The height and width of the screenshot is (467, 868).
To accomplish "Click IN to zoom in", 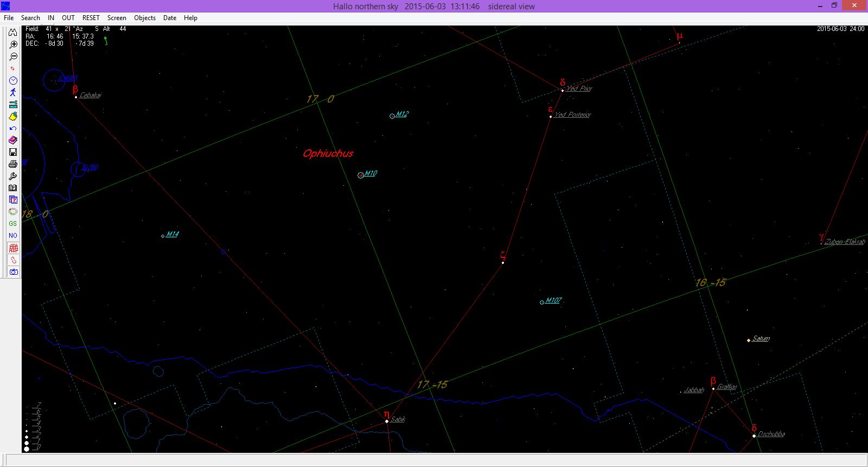I will coord(51,18).
